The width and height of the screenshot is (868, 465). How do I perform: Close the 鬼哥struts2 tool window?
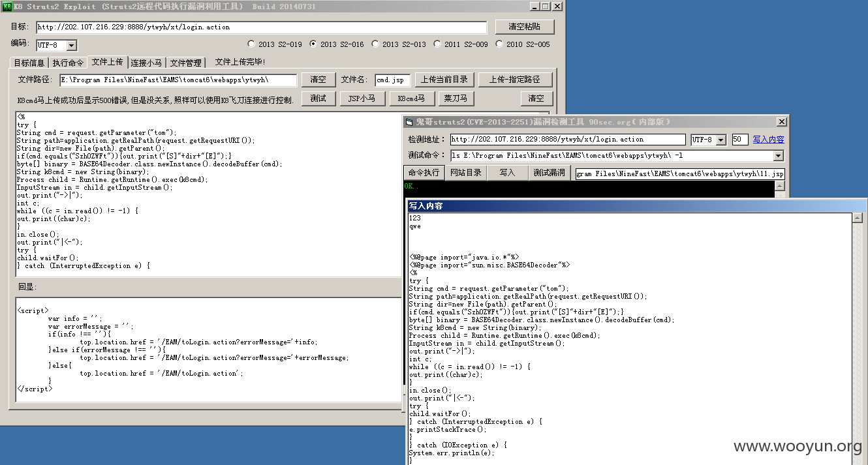pyautogui.click(x=781, y=122)
